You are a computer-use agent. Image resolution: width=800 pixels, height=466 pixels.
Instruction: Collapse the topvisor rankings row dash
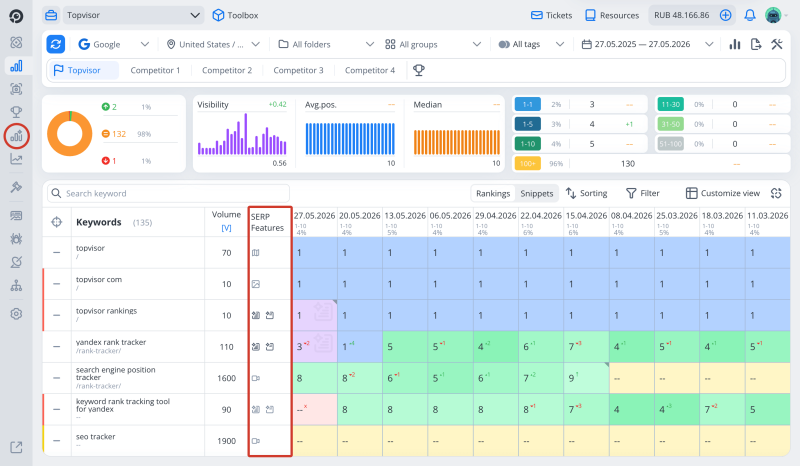point(57,315)
